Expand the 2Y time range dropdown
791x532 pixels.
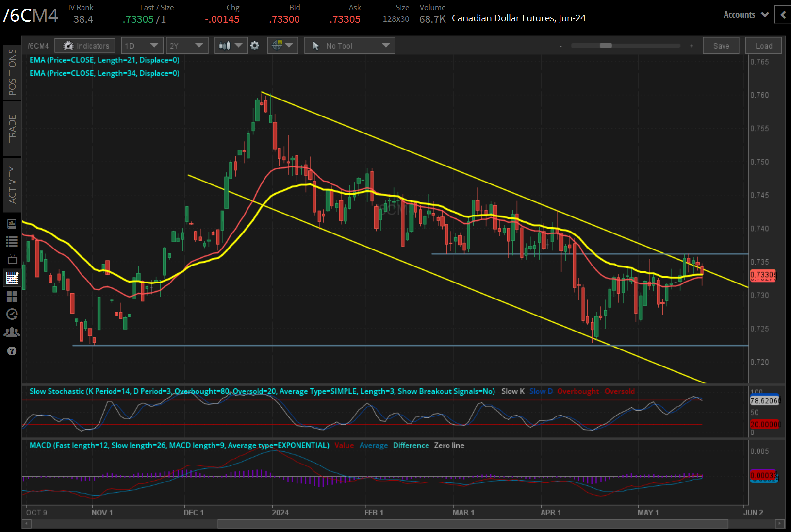tap(187, 46)
